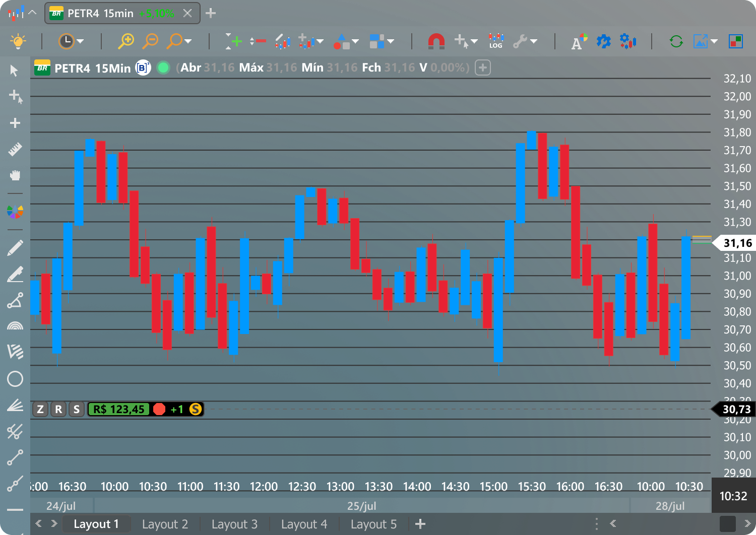Open the gear with candles chart settings
756x535 pixels.
tap(628, 41)
